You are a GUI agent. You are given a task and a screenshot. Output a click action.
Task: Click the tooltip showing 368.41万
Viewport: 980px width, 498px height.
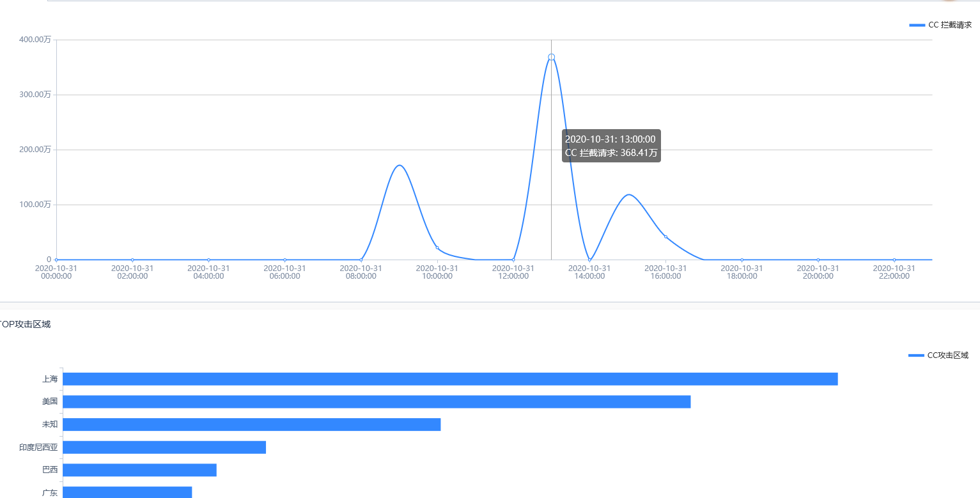coord(611,146)
